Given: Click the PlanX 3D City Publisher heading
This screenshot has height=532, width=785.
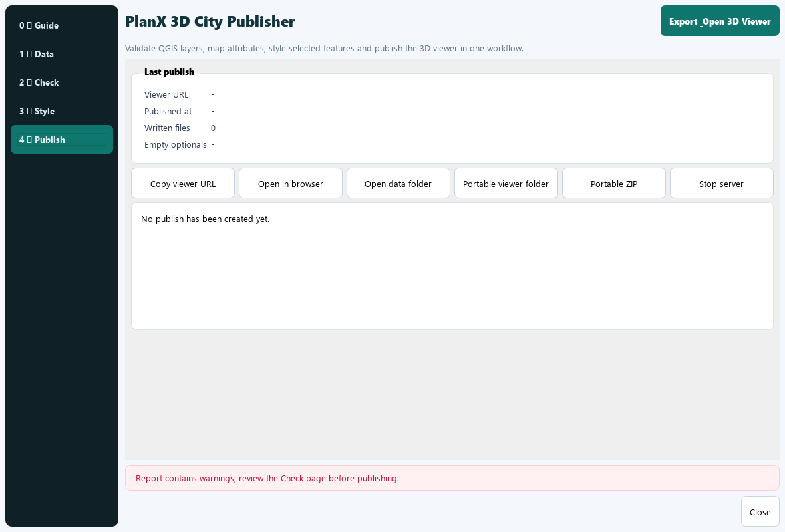Looking at the screenshot, I should 210,21.
